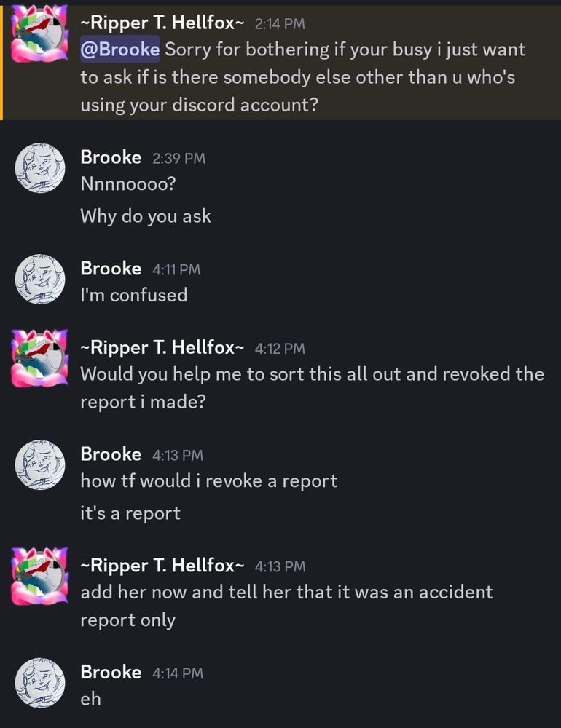Image resolution: width=561 pixels, height=728 pixels.
Task: Click Ripper's avatar on the 4:12 PM message
Action: tap(40, 358)
